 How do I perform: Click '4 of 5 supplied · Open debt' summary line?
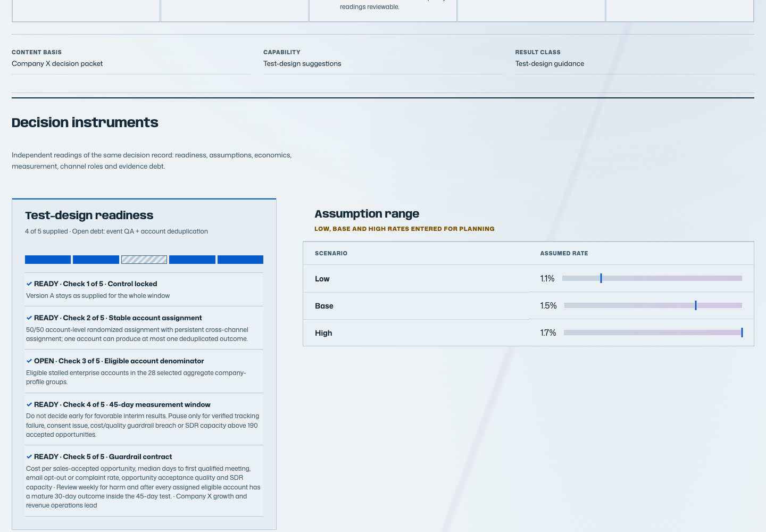[x=116, y=231]
